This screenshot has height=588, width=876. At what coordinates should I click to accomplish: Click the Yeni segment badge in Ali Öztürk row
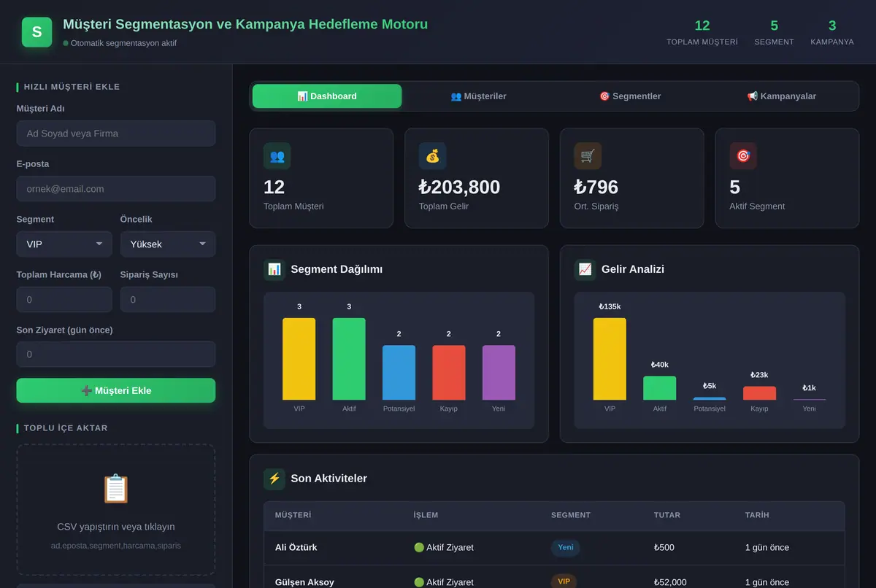[565, 547]
